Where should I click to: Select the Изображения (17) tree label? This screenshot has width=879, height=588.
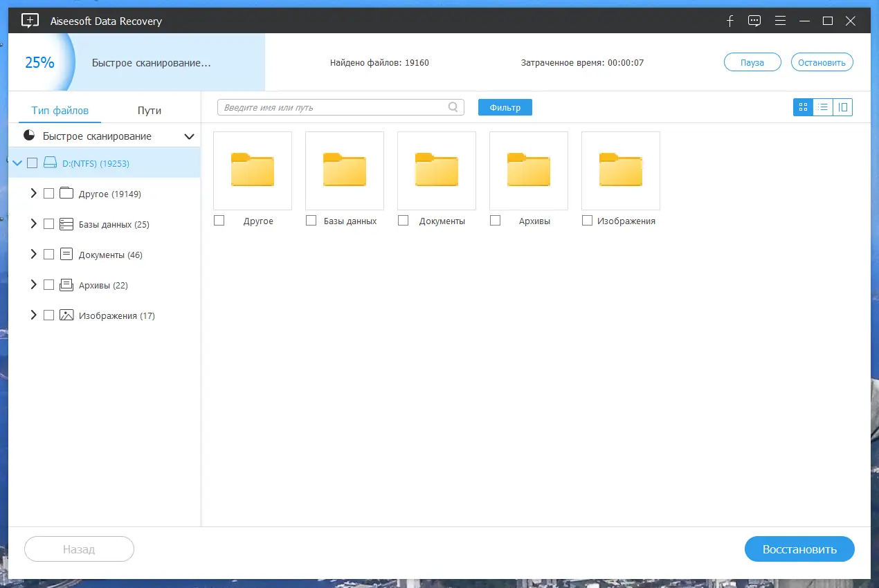tap(117, 316)
